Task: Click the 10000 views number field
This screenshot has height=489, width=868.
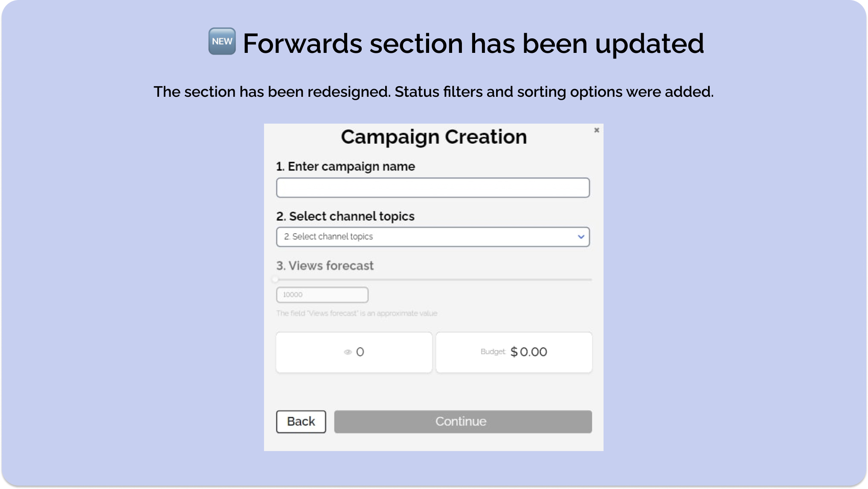Action: 322,295
